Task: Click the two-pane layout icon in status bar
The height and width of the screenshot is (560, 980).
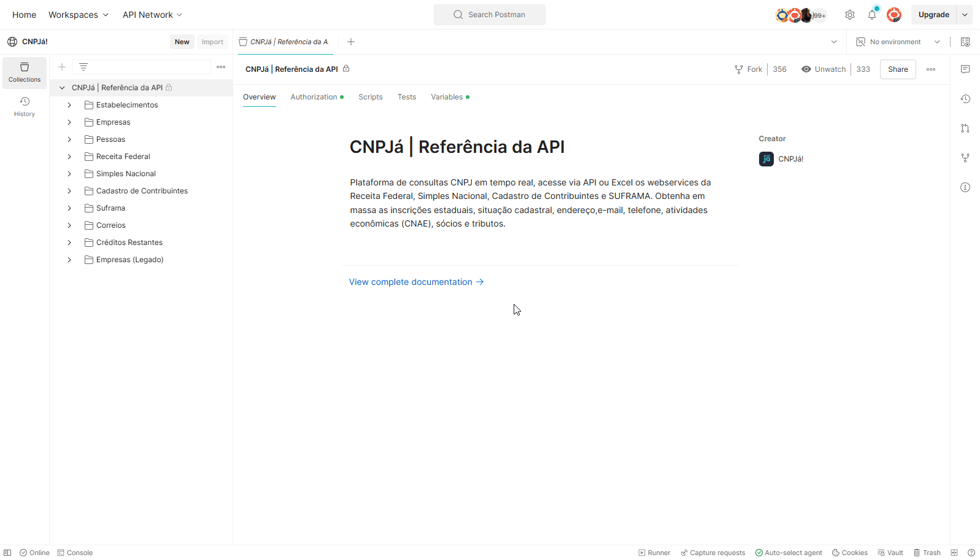Action: pyautogui.click(x=954, y=553)
